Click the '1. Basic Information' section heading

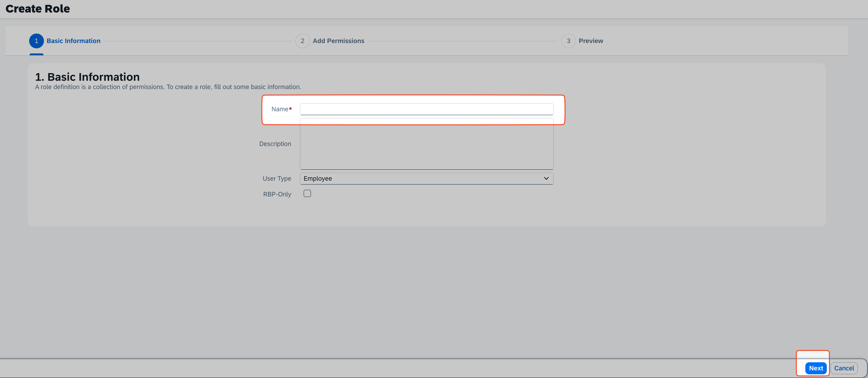click(87, 77)
